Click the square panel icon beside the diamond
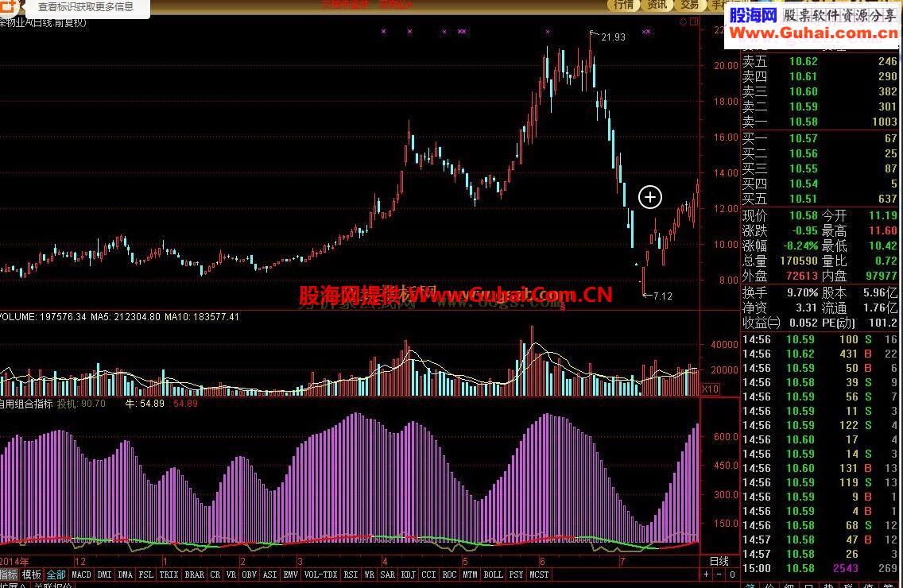Image resolution: width=903 pixels, height=588 pixels. 694,22
